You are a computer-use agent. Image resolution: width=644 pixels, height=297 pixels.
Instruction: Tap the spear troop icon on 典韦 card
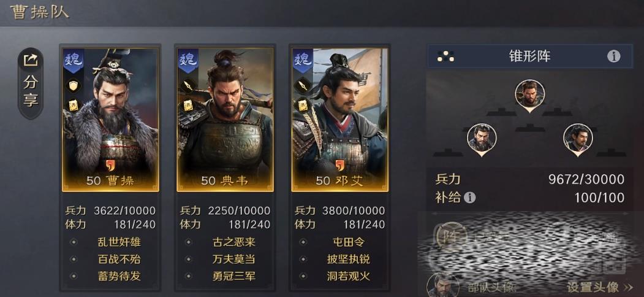[188, 85]
